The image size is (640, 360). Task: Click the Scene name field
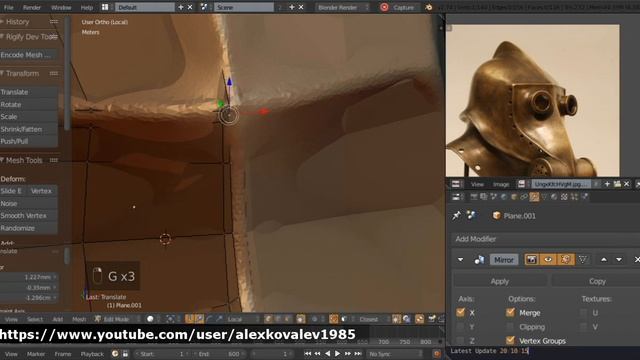coord(244,7)
